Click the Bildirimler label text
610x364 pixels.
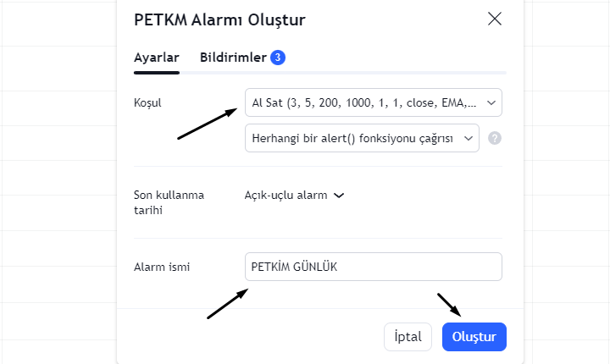233,58
